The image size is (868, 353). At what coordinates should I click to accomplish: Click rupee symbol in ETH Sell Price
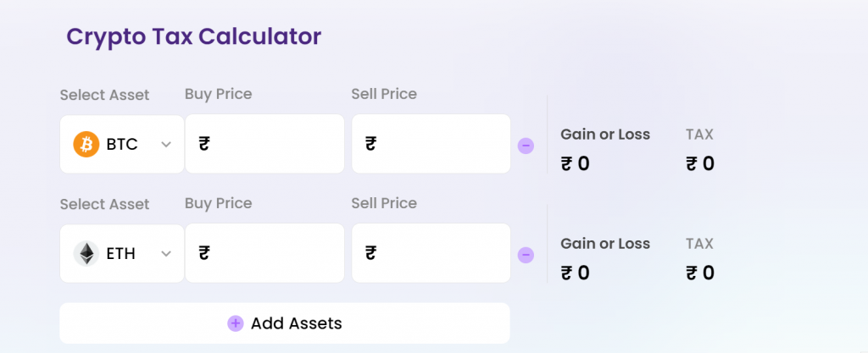tap(371, 254)
